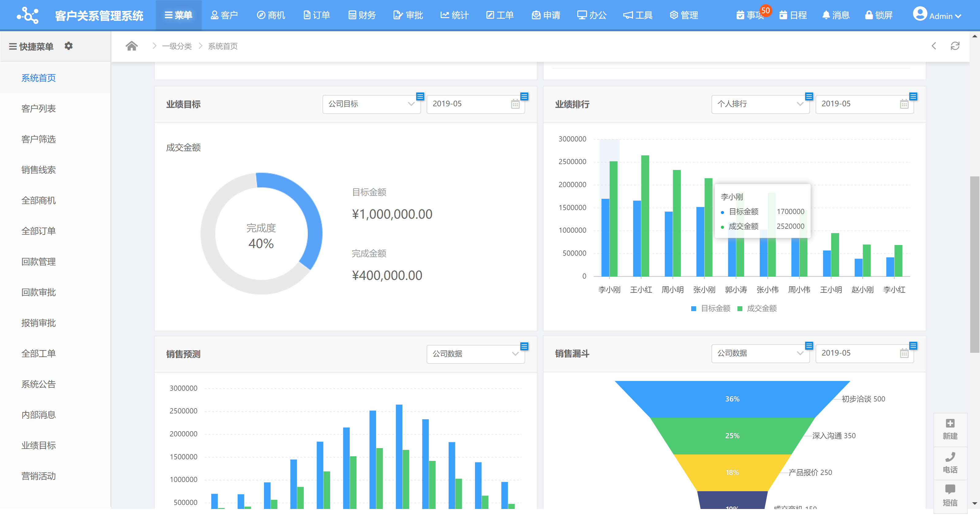Open 回款管理 from the sidebar
Screen dimensions: 980x520
(x=38, y=262)
